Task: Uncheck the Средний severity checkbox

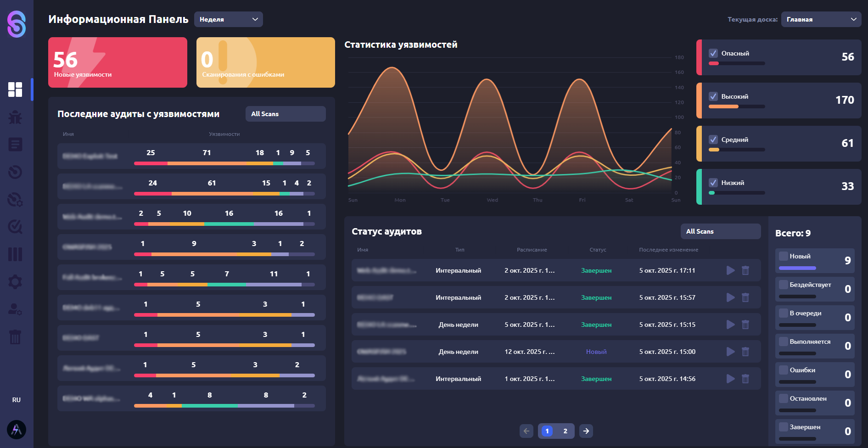Action: click(x=713, y=140)
